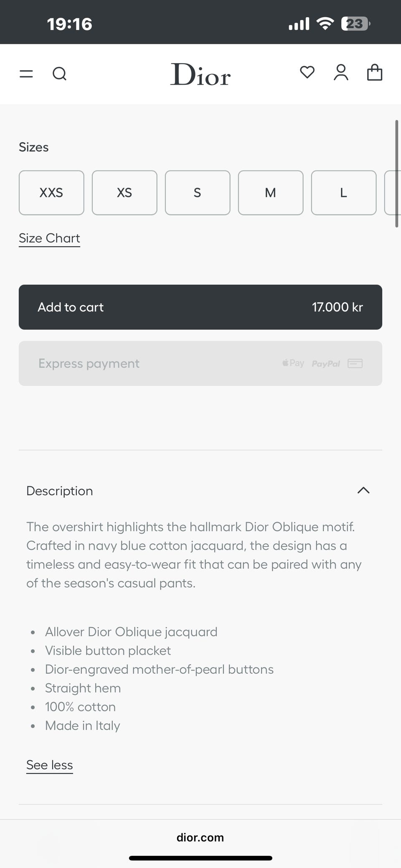Choose size M
Screen dimensions: 401x868
pos(271,193)
